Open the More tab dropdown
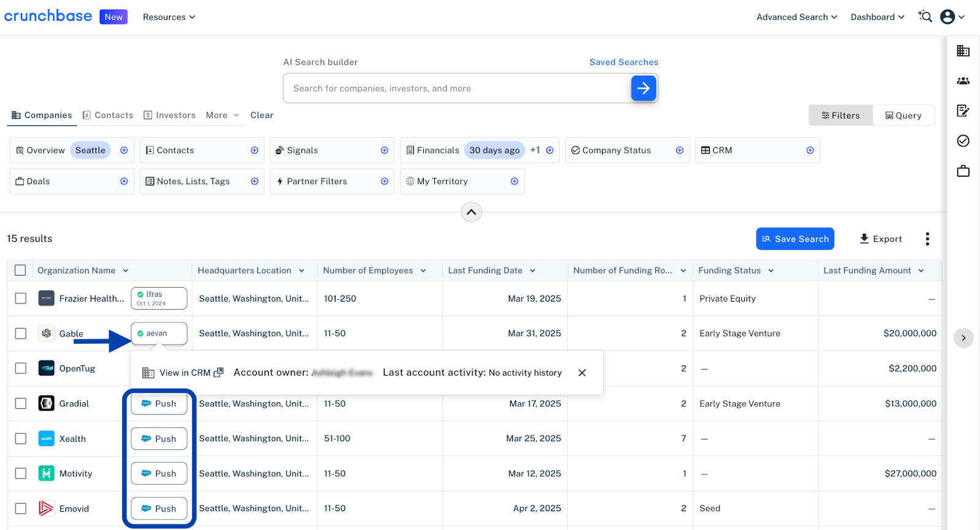This screenshot has width=980, height=530. tap(222, 115)
